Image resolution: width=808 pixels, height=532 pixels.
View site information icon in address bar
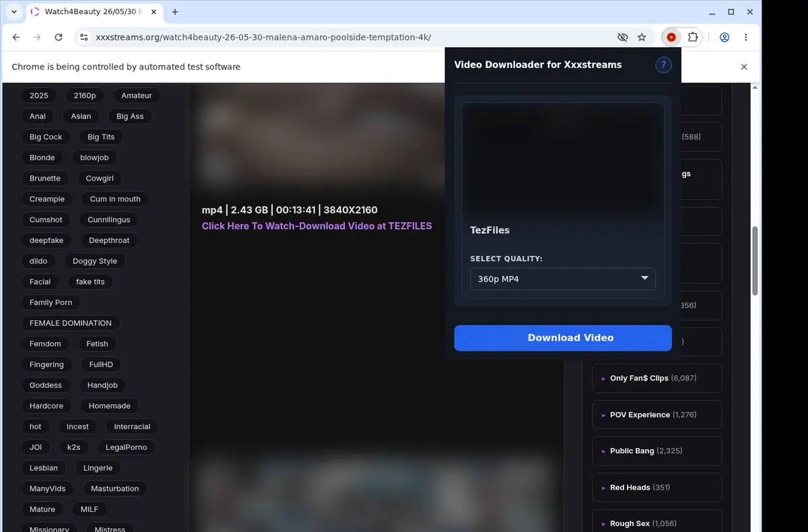pyautogui.click(x=83, y=38)
